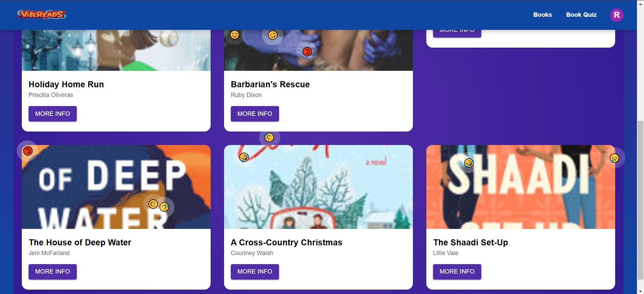Open the Books nav item
644x294 pixels.
542,15
